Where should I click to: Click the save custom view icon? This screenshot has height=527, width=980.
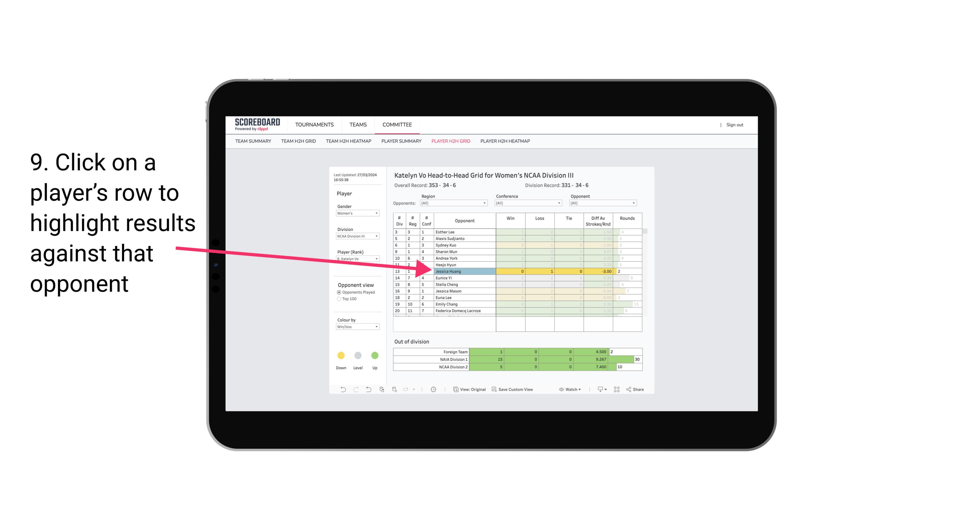pos(494,390)
